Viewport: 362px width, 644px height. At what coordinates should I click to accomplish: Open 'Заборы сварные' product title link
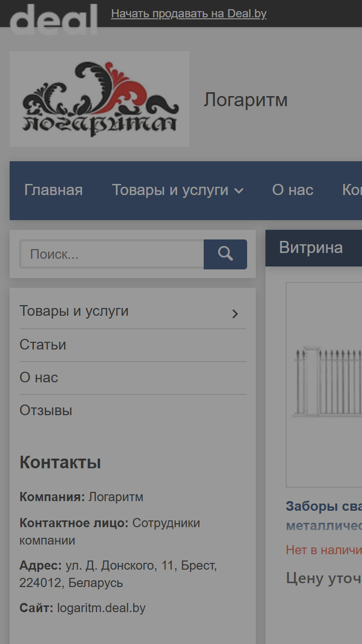[324, 516]
